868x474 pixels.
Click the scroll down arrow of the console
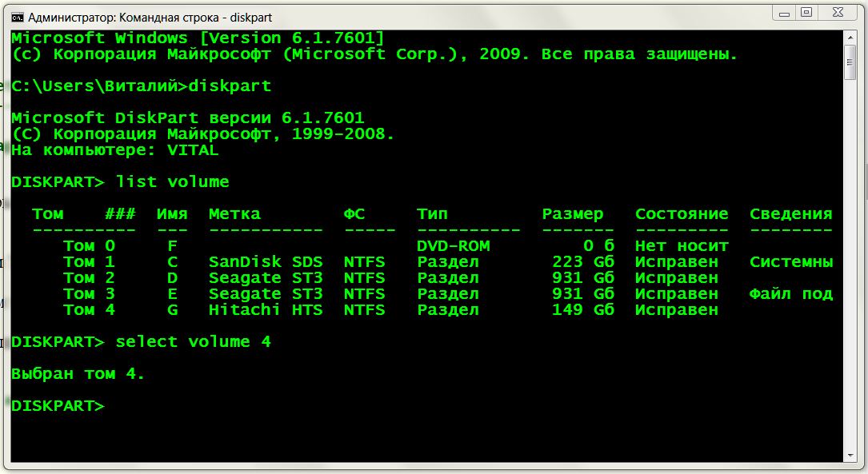click(850, 456)
